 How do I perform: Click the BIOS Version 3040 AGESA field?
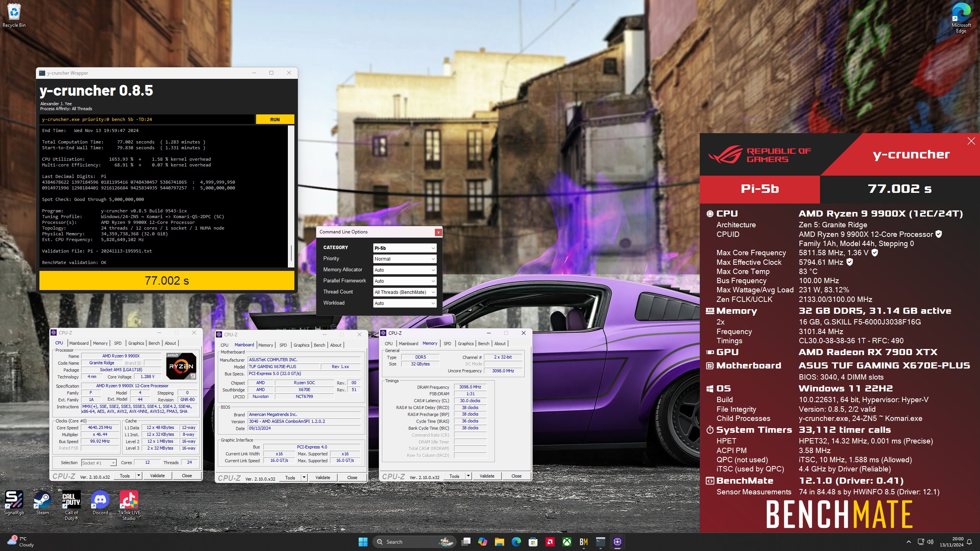[304, 421]
